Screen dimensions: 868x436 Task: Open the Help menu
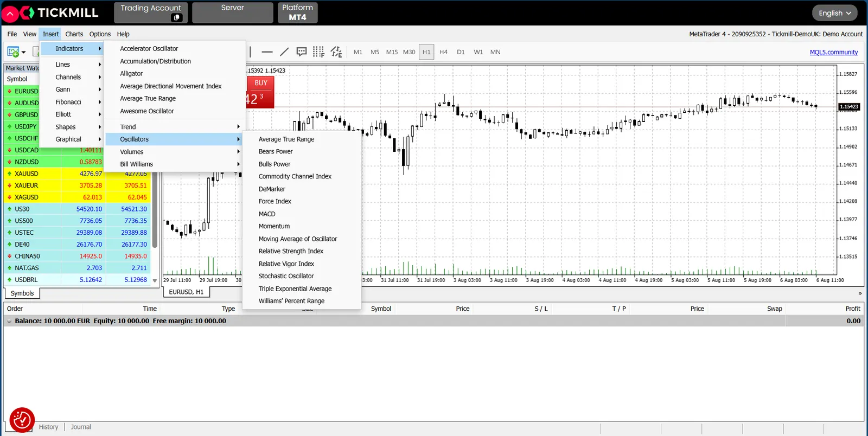click(x=123, y=34)
